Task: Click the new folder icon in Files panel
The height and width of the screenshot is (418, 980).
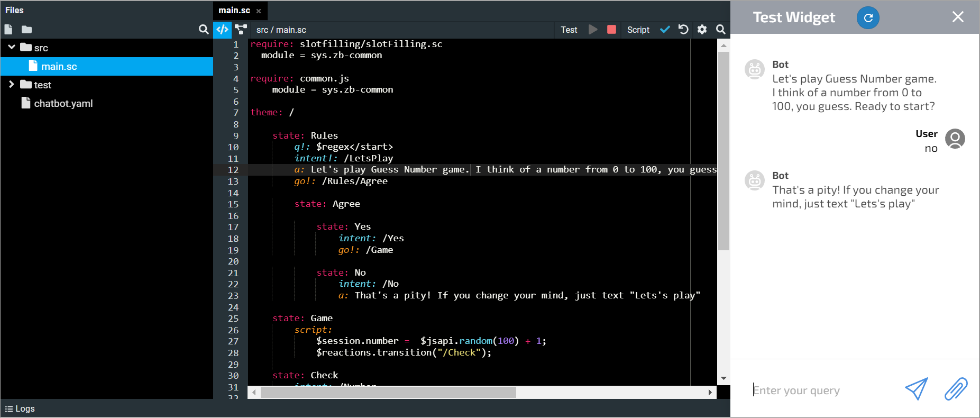Action: click(x=27, y=30)
